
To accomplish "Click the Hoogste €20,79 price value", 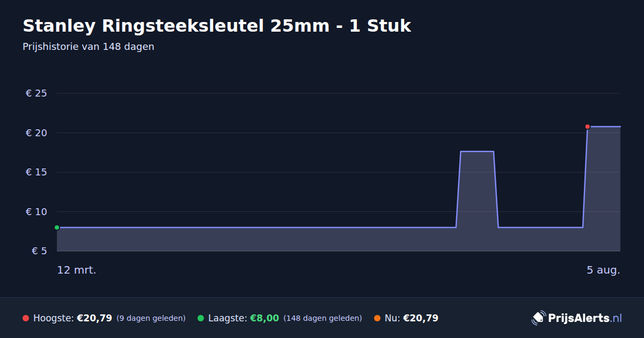I will point(94,318).
